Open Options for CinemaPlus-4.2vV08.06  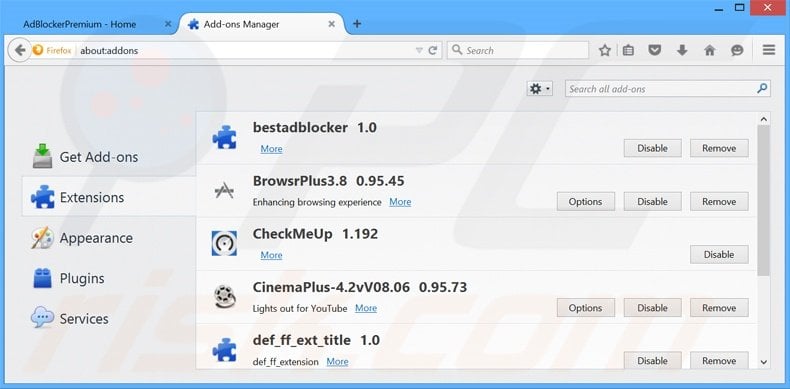585,308
